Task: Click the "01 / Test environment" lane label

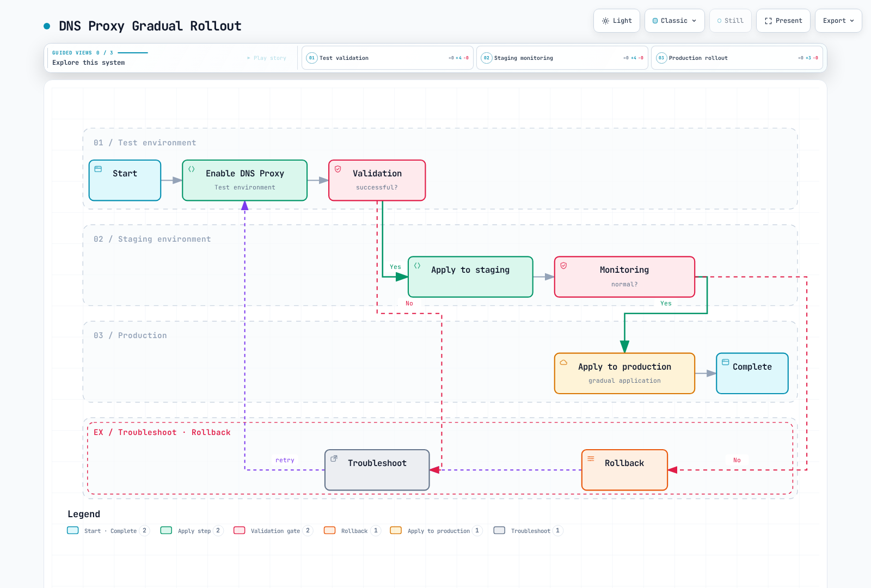Action: (x=145, y=143)
